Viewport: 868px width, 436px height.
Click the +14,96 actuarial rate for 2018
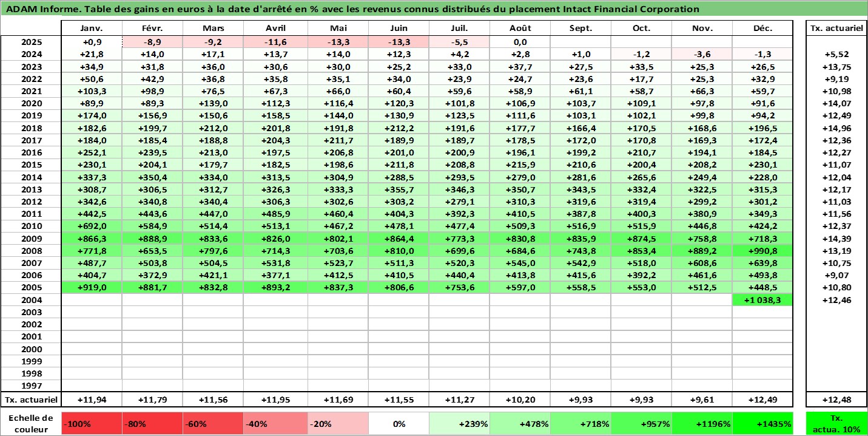pyautogui.click(x=836, y=128)
